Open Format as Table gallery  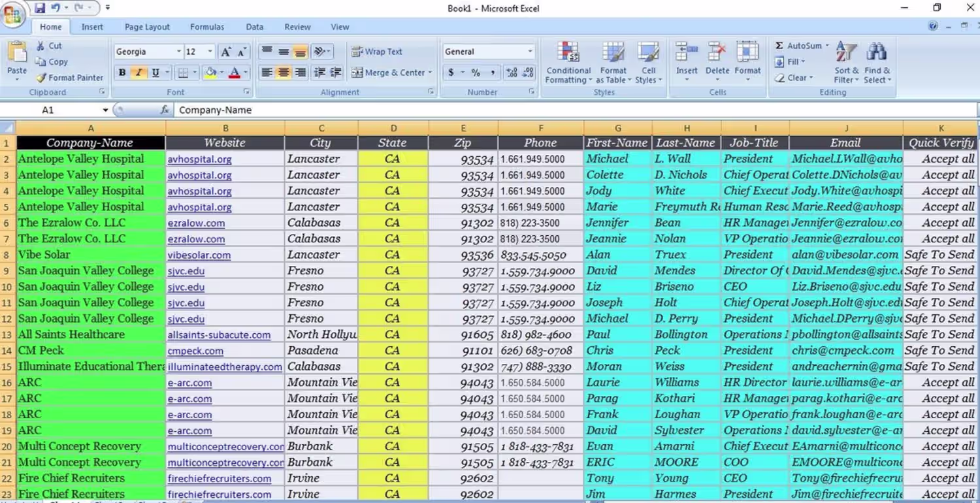pos(613,63)
